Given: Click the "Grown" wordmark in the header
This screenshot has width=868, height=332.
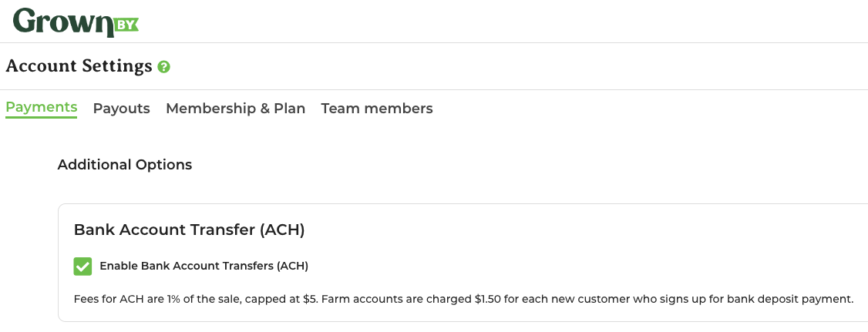Looking at the screenshot, I should pyautogui.click(x=63, y=22).
